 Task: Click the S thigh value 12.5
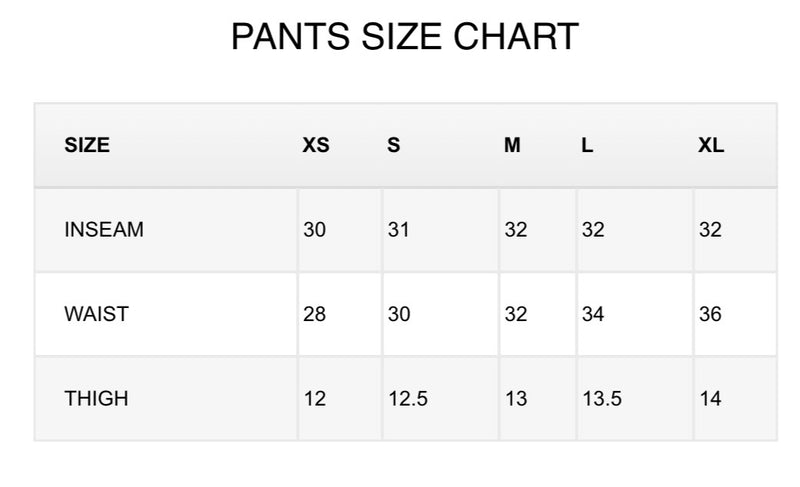coord(408,399)
